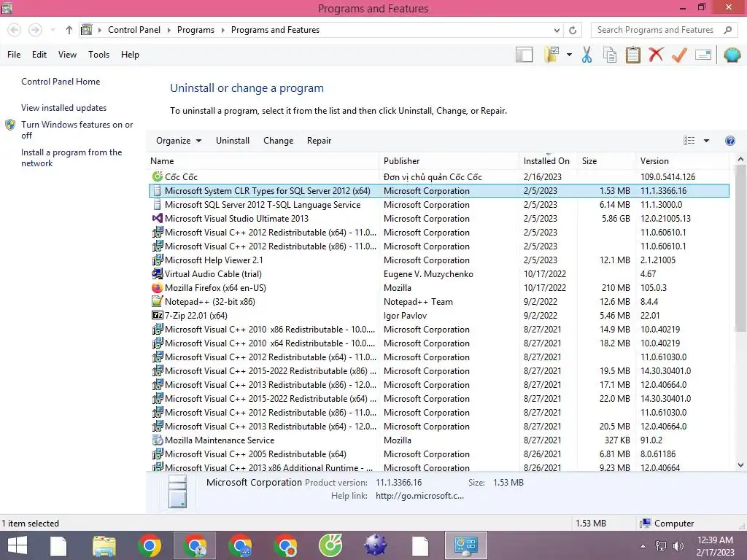Click the globe icon in toolbar
The image size is (747, 560).
732,55
